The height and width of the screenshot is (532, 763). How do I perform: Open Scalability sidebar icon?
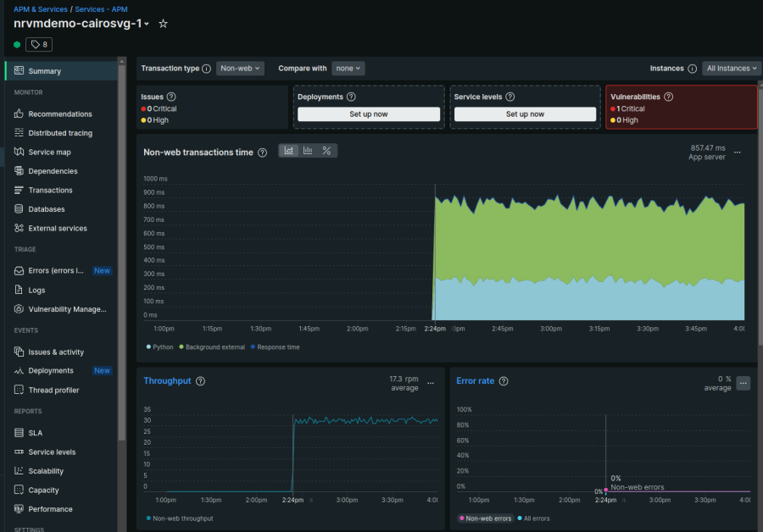(x=19, y=471)
